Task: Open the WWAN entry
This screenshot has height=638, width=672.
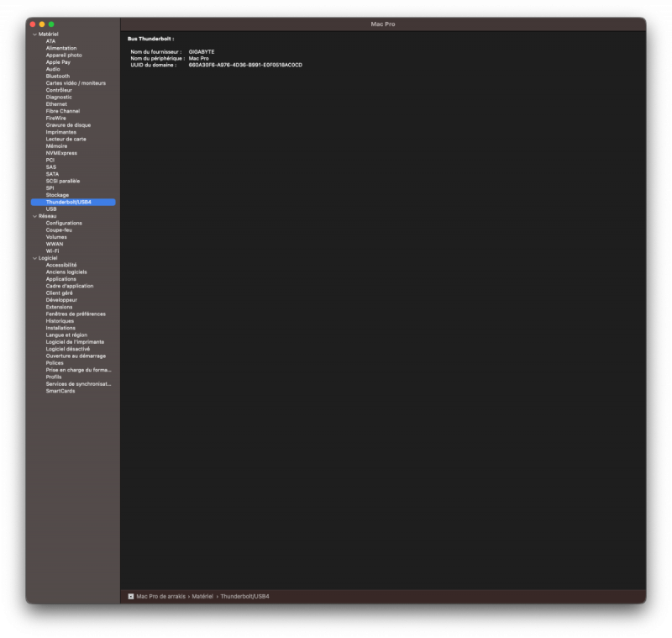Action: [55, 245]
